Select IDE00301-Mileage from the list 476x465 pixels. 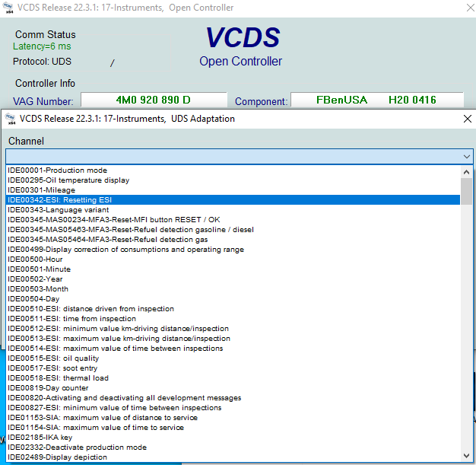click(x=42, y=190)
